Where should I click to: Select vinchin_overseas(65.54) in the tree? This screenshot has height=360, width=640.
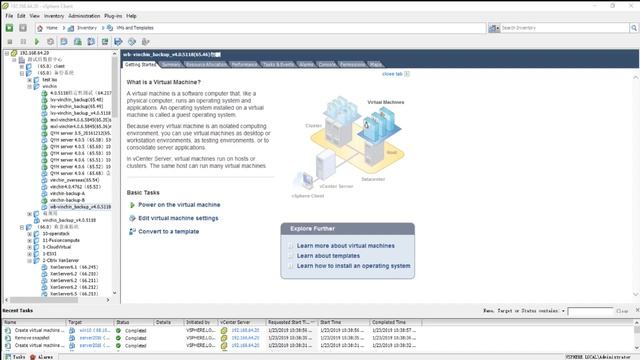tap(74, 180)
